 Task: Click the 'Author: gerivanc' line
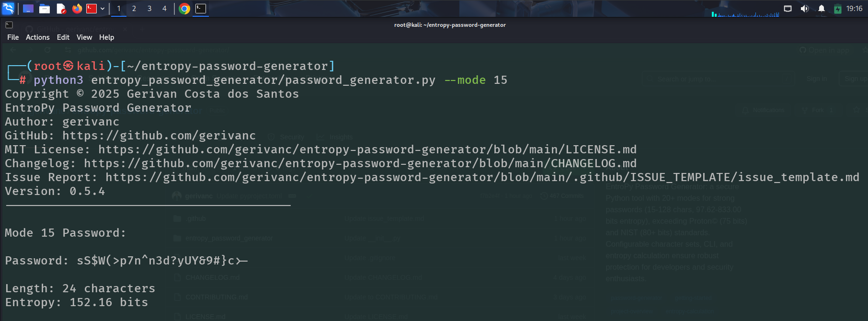(x=62, y=122)
